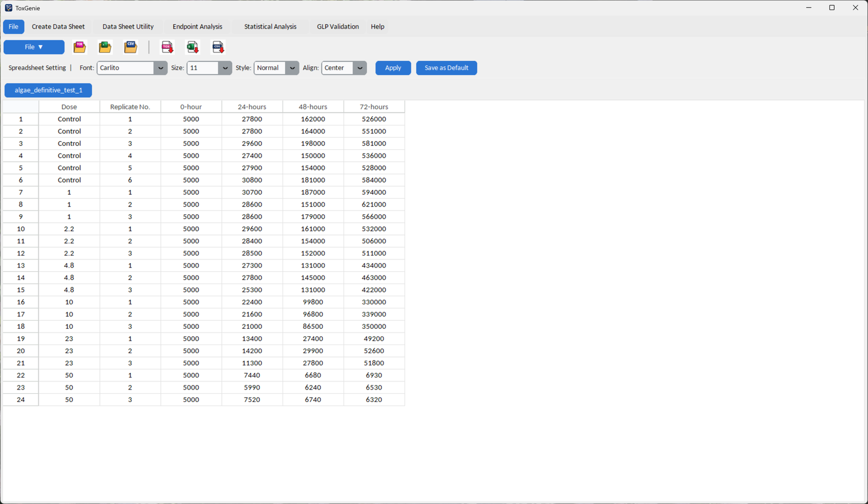Screen dimensions: 868x504
Task: Select the 24-hours column header
Action: point(252,107)
